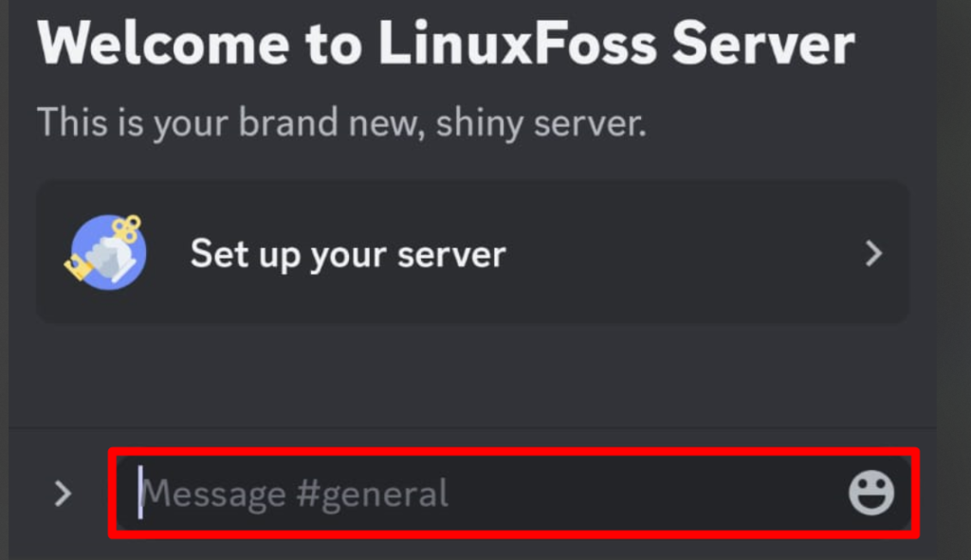Click the arrow on Set up your server
Viewport: 971px width, 560px height.
tap(873, 253)
